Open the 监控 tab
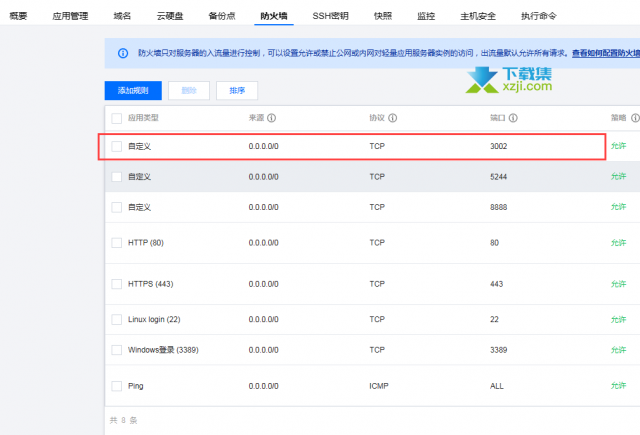The image size is (640, 435). click(x=426, y=16)
